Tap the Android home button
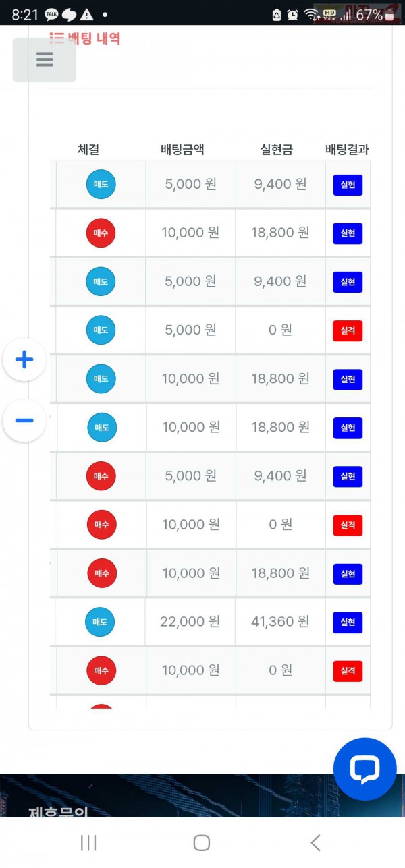 point(201,842)
